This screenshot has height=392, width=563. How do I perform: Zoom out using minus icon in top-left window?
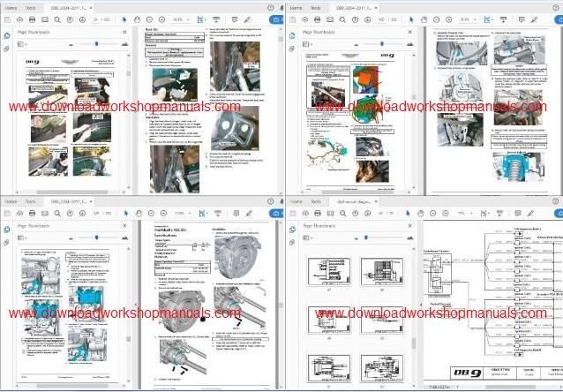point(149,19)
